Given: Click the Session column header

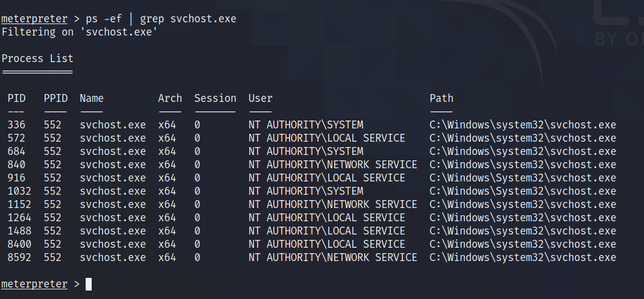Looking at the screenshot, I should [215, 99].
